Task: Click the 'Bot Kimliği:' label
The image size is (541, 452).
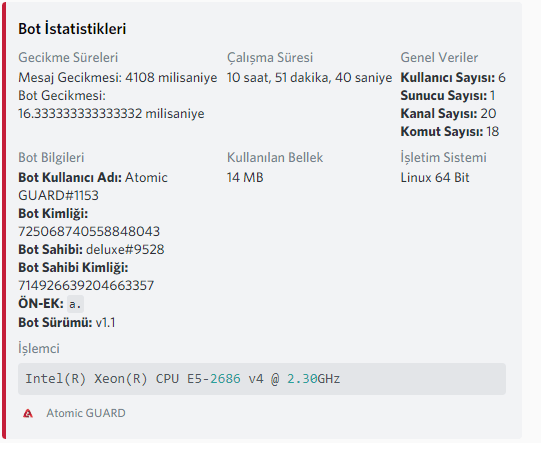Action: click(x=53, y=214)
